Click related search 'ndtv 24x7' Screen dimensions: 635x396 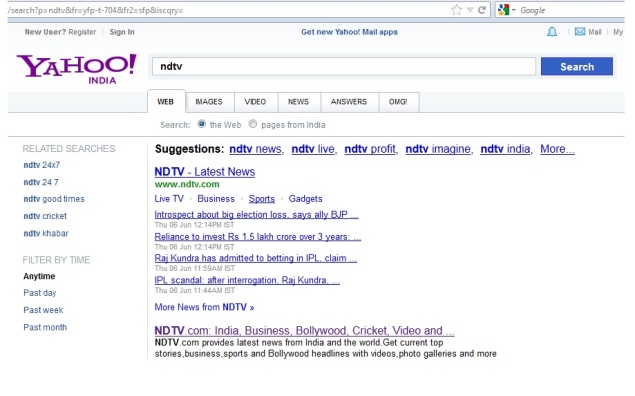click(x=42, y=165)
